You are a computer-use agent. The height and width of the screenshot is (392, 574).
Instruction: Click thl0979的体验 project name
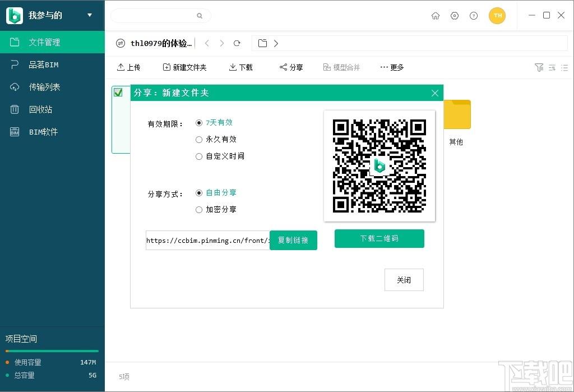pos(161,43)
